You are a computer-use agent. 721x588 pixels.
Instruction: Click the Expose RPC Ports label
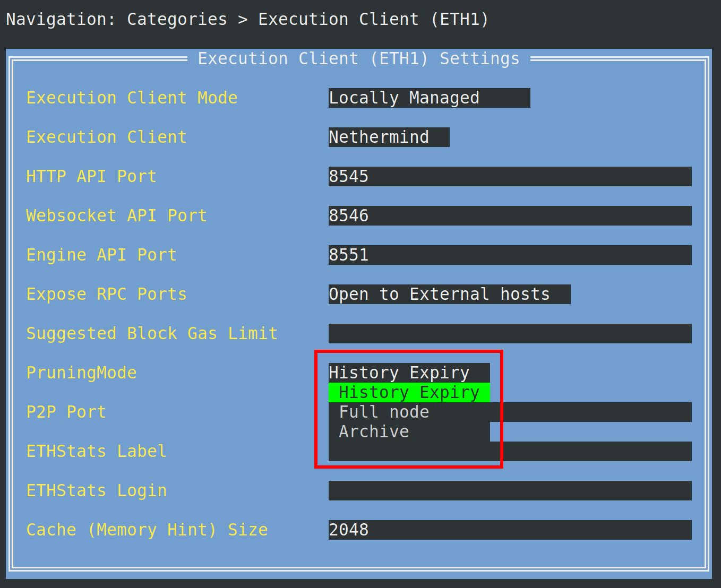(x=106, y=295)
